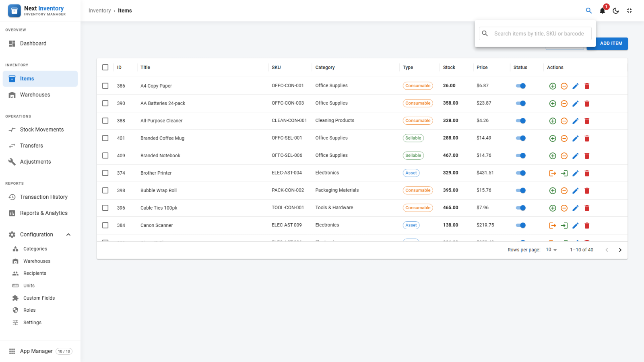Open Settings in Configuration
The width and height of the screenshot is (644, 362).
click(x=40, y=323)
